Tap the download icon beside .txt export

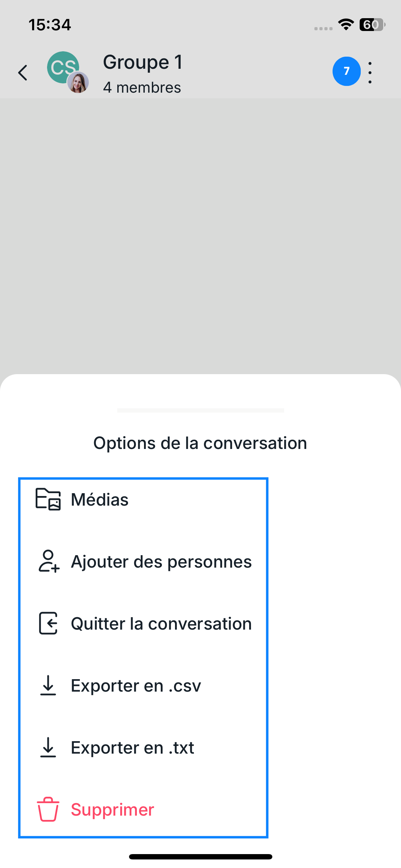(x=48, y=747)
